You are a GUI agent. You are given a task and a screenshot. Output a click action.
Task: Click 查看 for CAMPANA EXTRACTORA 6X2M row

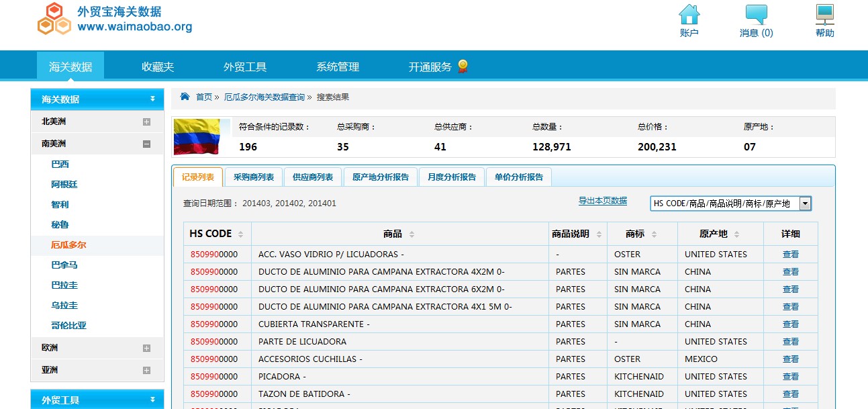coord(791,289)
